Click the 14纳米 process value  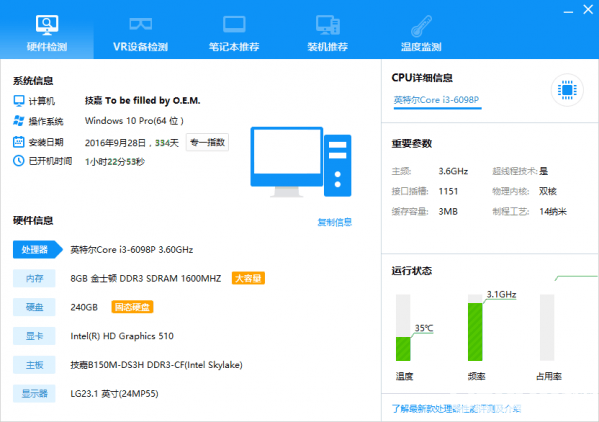tap(553, 212)
